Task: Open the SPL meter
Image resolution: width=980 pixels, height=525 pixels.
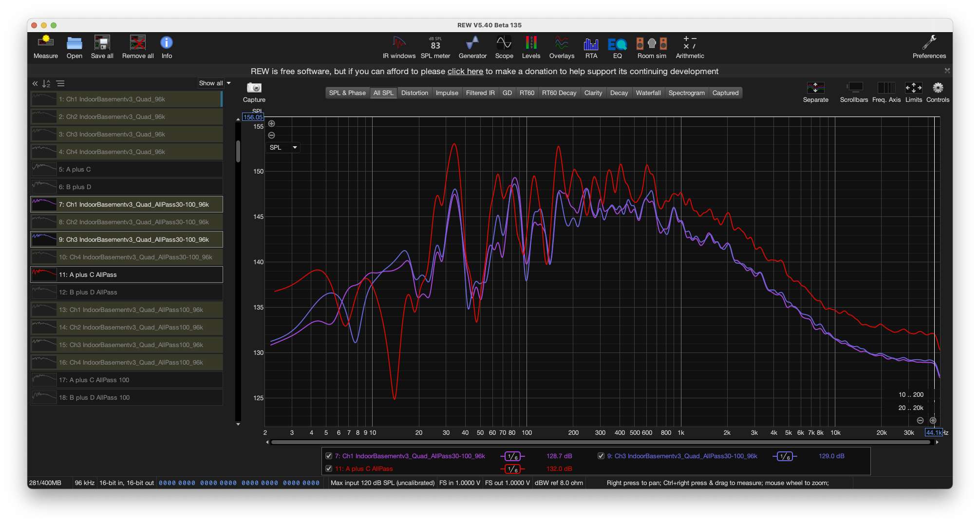Action: tap(435, 47)
